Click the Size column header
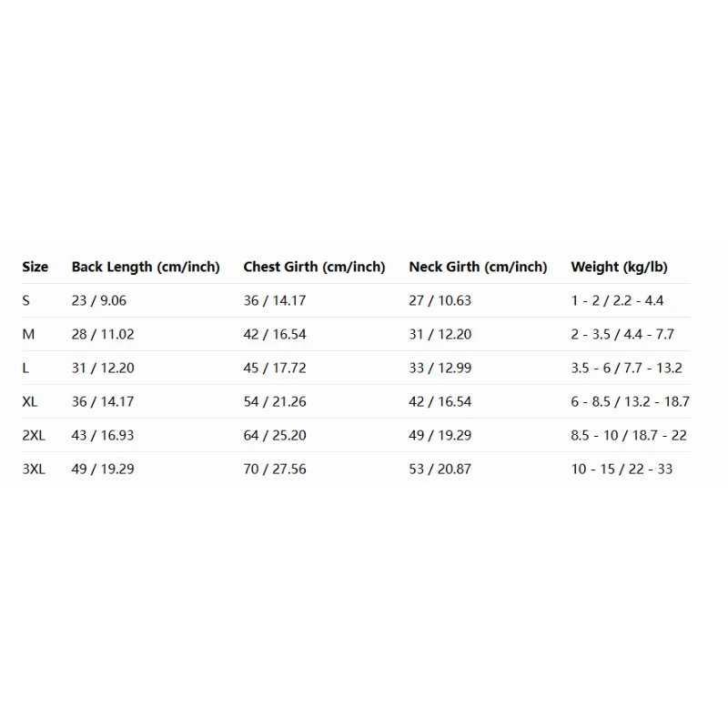Viewport: 728px width, 728px height. (35, 267)
